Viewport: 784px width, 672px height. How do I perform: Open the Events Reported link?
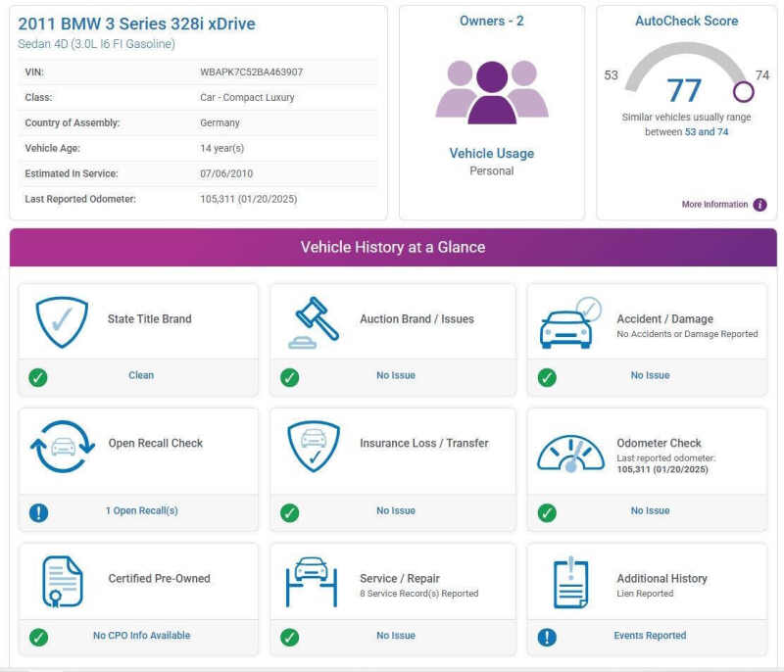click(650, 636)
